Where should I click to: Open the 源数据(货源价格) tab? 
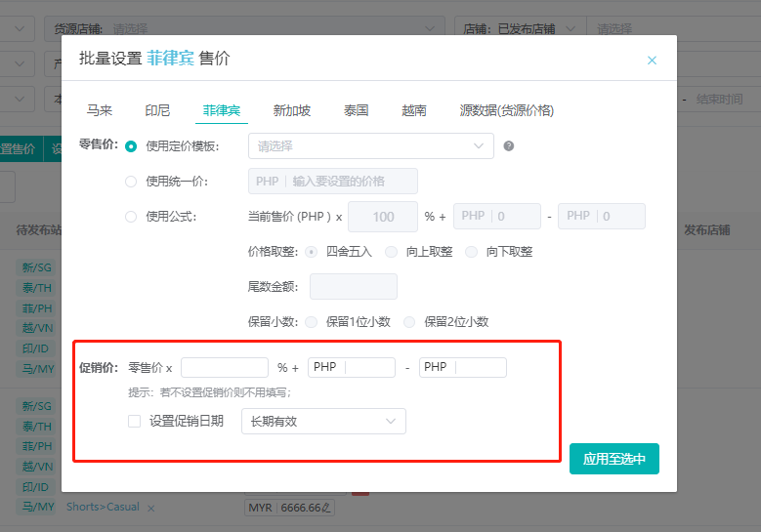[506, 110]
